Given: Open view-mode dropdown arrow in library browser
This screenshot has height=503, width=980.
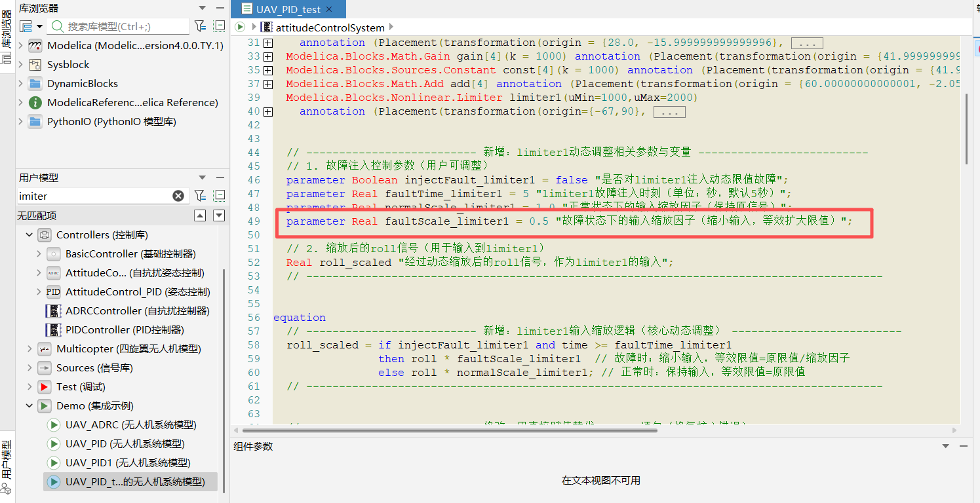Looking at the screenshot, I should click(x=40, y=27).
